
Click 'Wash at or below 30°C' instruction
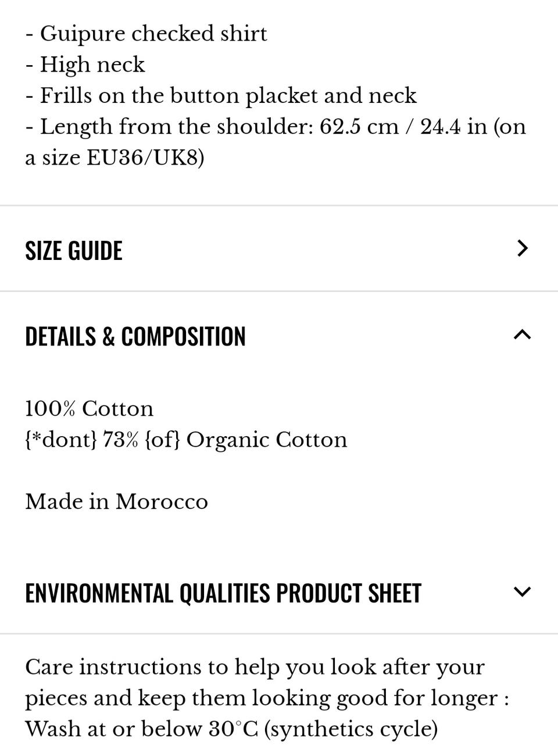coord(141,729)
